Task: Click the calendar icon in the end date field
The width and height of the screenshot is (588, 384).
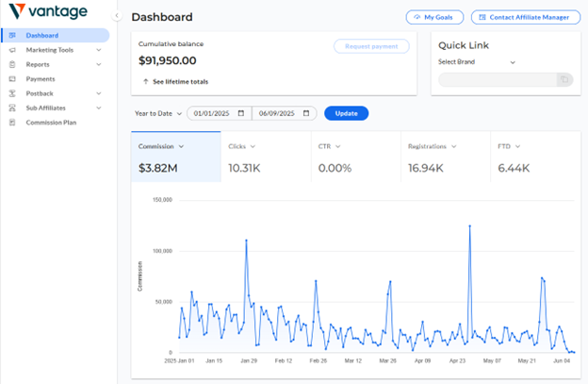Action: pyautogui.click(x=307, y=113)
